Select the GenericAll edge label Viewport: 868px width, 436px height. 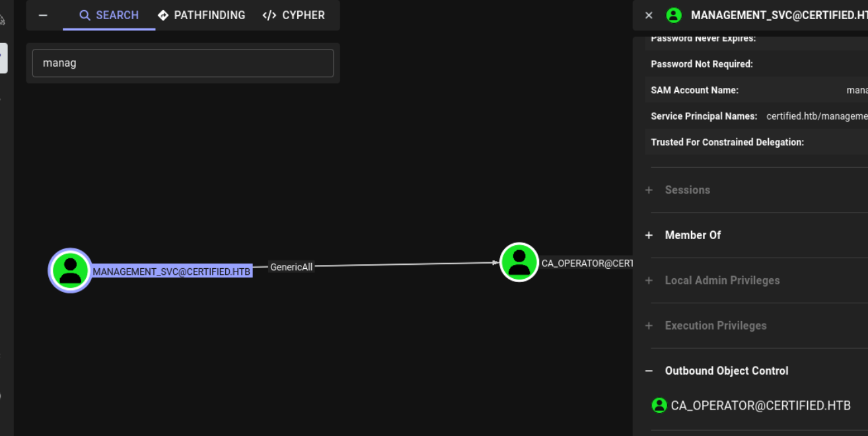[x=291, y=267]
